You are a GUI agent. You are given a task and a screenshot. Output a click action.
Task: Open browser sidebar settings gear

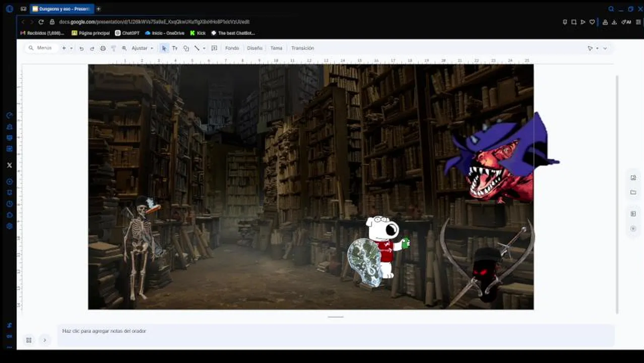pyautogui.click(x=9, y=226)
